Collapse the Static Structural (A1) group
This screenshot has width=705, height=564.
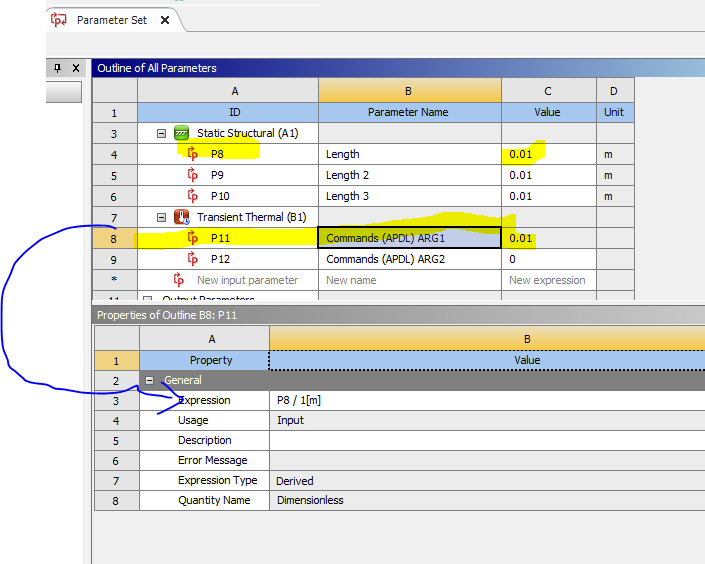pos(161,134)
